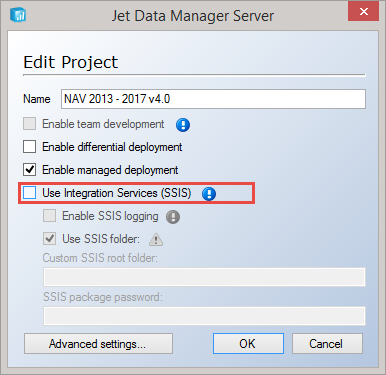
Task: Click the 'Name' field label
Action: click(37, 99)
